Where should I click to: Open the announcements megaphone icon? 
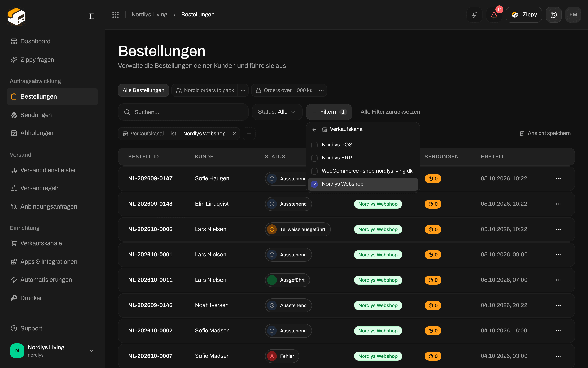[474, 15]
